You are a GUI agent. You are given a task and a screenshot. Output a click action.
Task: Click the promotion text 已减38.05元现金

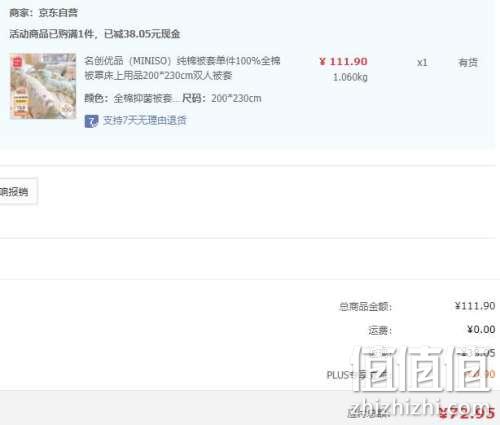click(142, 34)
